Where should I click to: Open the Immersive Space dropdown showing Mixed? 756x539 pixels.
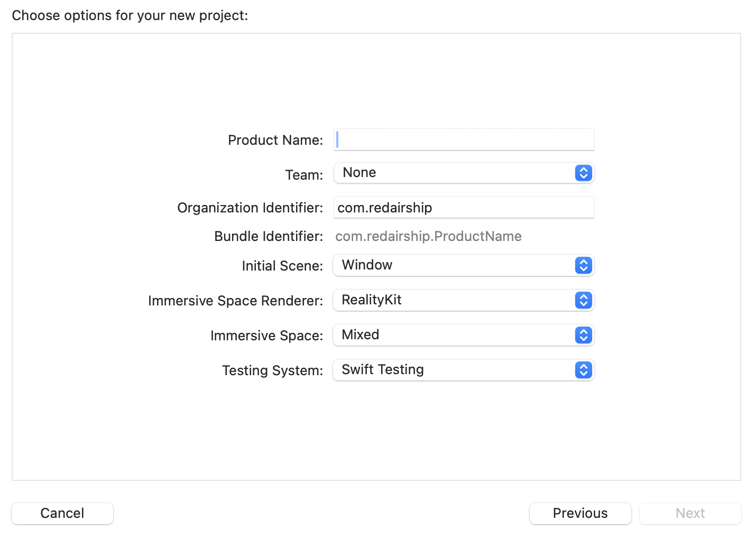click(x=455, y=335)
